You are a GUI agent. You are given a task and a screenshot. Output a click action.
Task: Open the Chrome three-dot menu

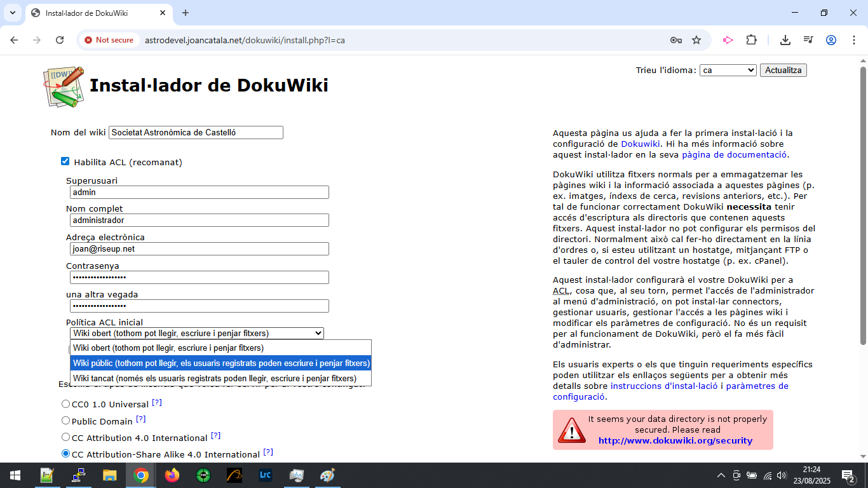click(853, 40)
